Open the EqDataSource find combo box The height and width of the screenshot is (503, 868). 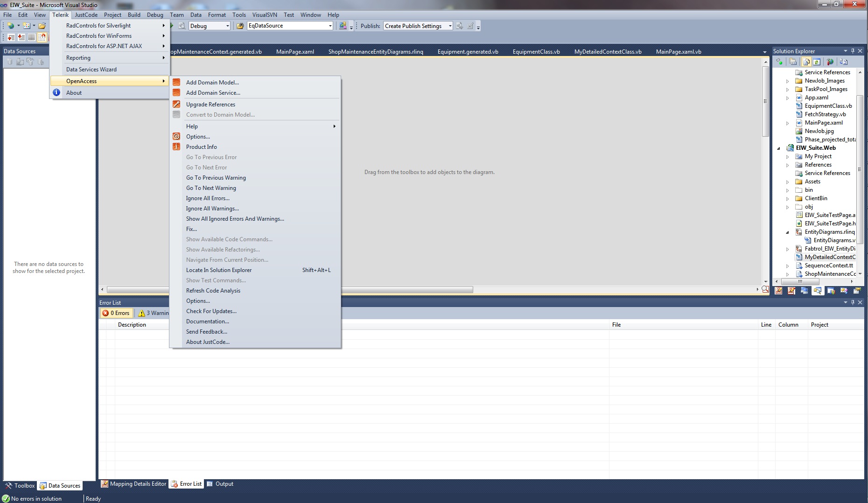[290, 26]
